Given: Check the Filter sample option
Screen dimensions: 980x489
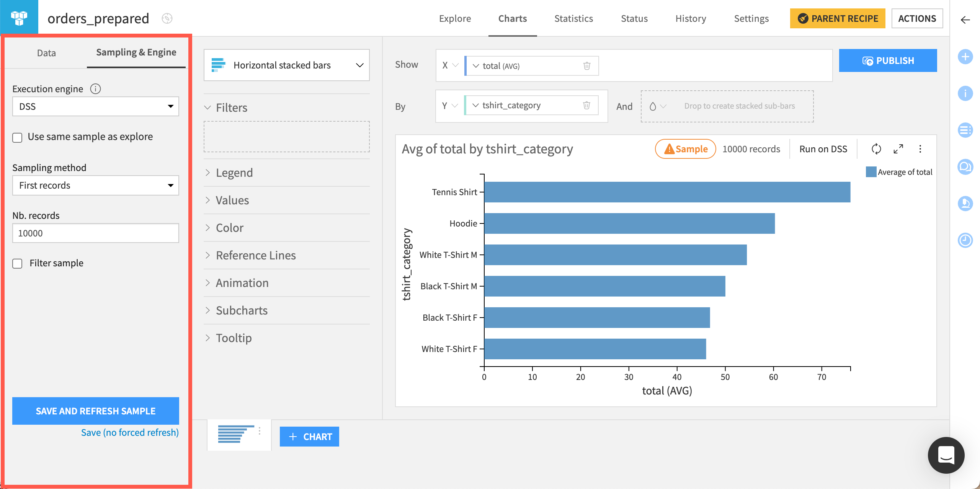Looking at the screenshot, I should [x=17, y=263].
